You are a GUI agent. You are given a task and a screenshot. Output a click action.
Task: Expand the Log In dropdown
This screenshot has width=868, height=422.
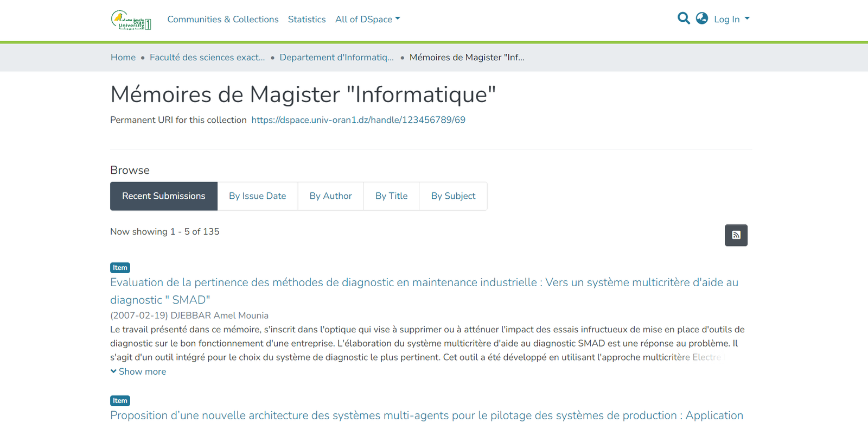click(x=731, y=19)
